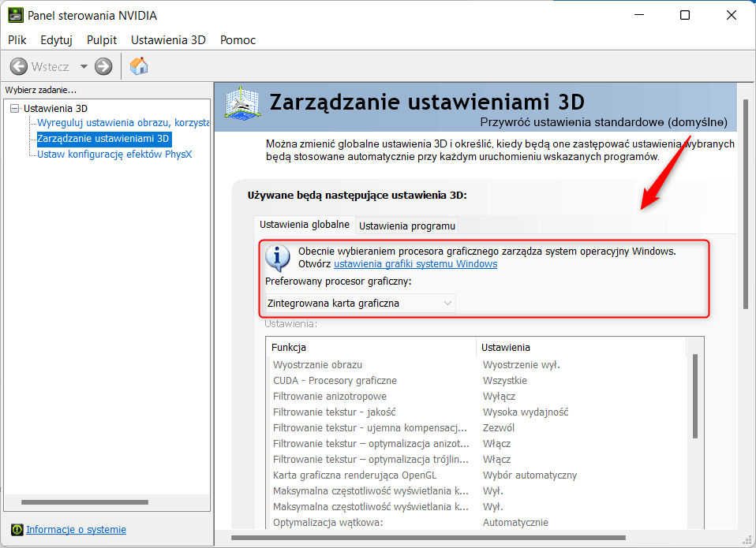Screen dimensions: 756x548
Task: Open the home page house icon
Action: 139,66
